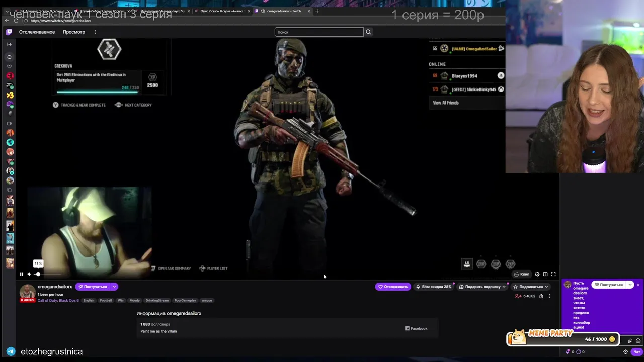The image size is (644, 362).
Task: Open the three-dot menu next to Просмотр
Action: click(95, 32)
